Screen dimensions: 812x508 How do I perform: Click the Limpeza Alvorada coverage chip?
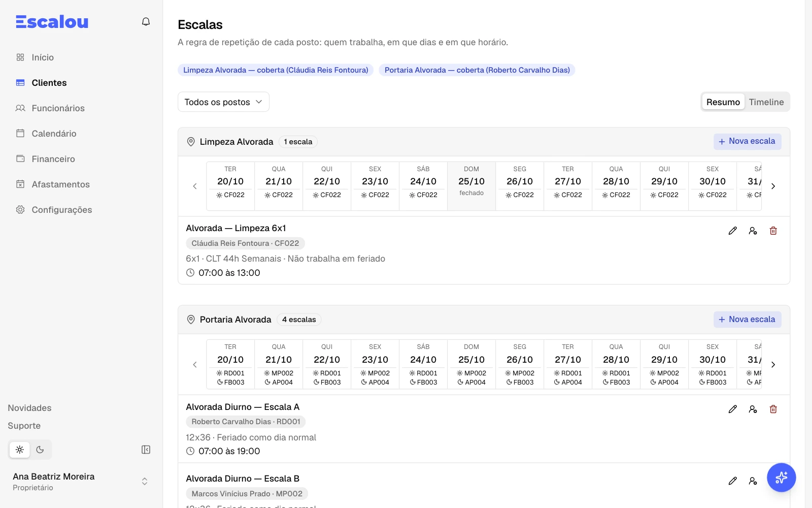coord(276,70)
